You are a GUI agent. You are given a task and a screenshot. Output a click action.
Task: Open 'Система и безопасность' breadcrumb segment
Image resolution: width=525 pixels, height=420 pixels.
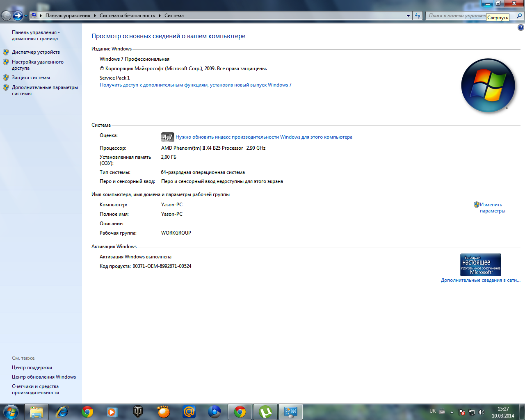pos(127,16)
